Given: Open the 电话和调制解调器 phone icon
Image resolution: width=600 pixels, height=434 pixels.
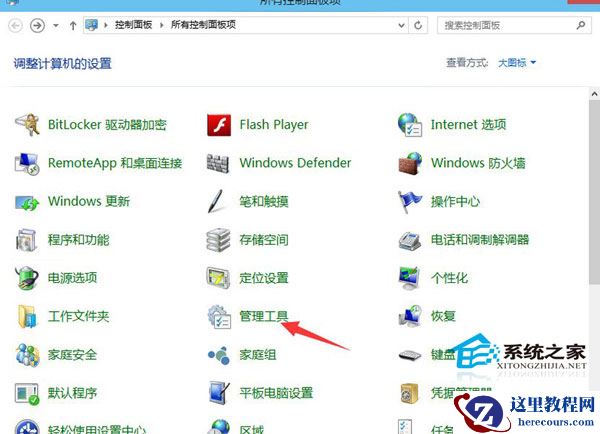Looking at the screenshot, I should tap(410, 241).
